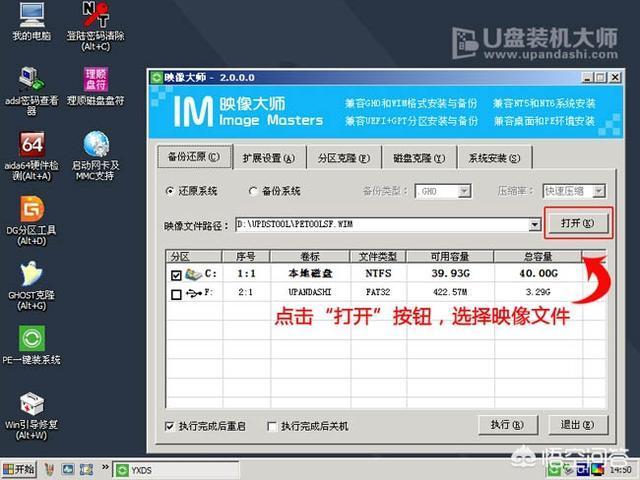This screenshot has height=480, width=640.
Task: Minimize the 映像大师 window
Action: 587,78
